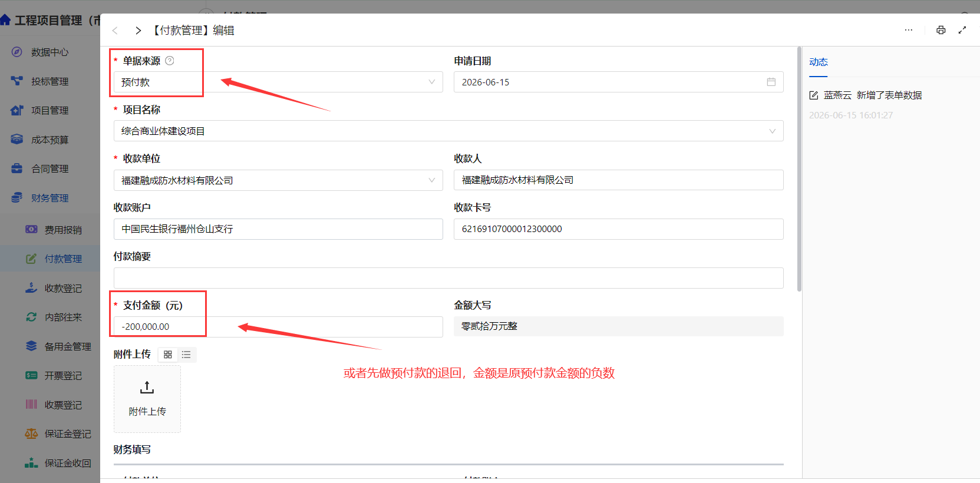The image size is (980, 483).
Task: Click the 财务管理 coins icon
Action: (x=17, y=198)
